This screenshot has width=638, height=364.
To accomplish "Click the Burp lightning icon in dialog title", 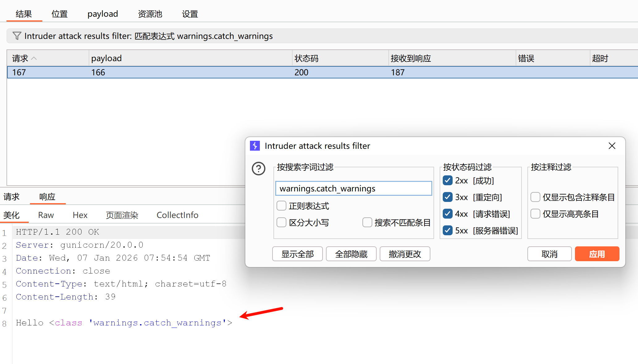I will [x=255, y=146].
